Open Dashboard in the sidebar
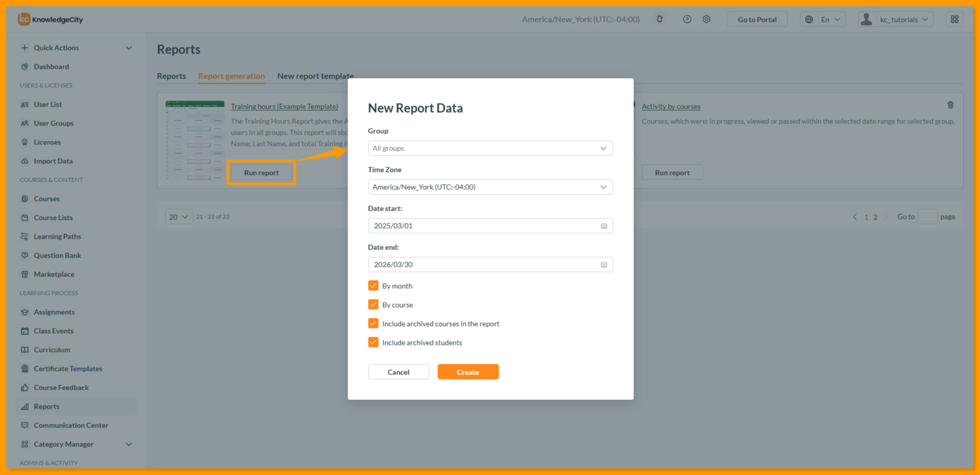Image resolution: width=980 pixels, height=475 pixels. coord(51,66)
